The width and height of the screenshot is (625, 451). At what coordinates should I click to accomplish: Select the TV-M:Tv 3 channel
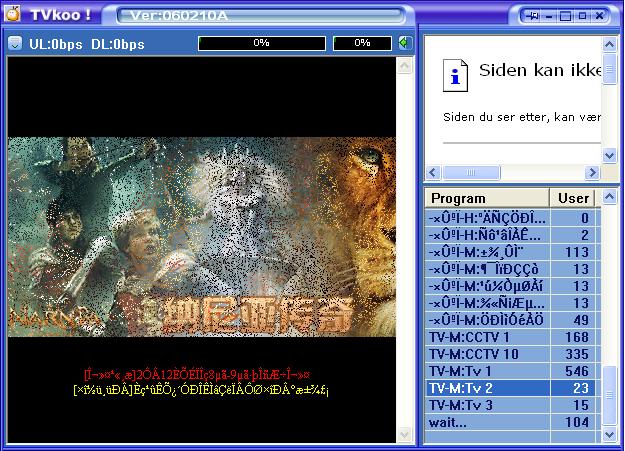513,405
